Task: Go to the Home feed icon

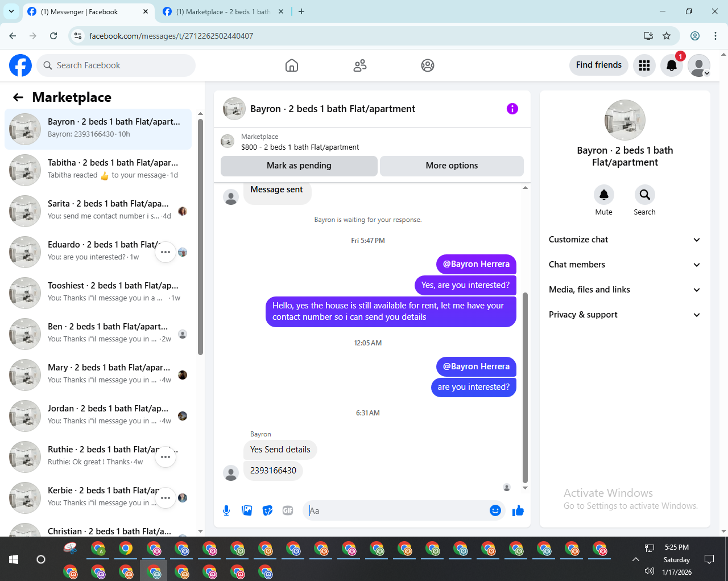Action: 292,65
